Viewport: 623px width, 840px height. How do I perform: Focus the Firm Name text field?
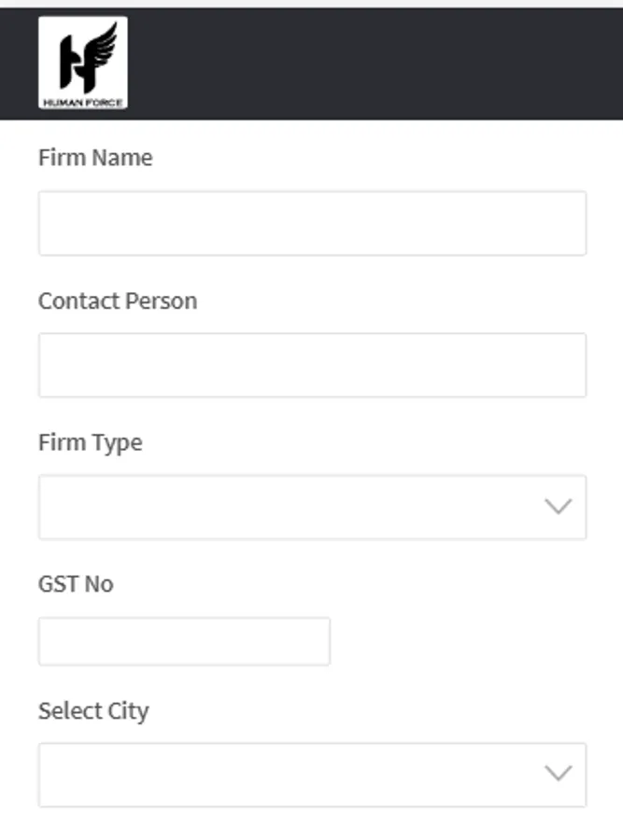point(312,223)
